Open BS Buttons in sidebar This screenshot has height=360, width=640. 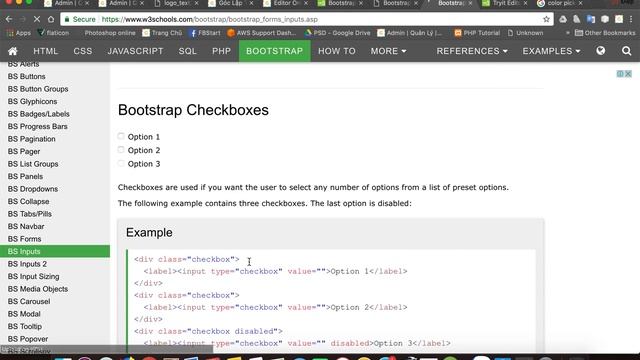(27, 76)
